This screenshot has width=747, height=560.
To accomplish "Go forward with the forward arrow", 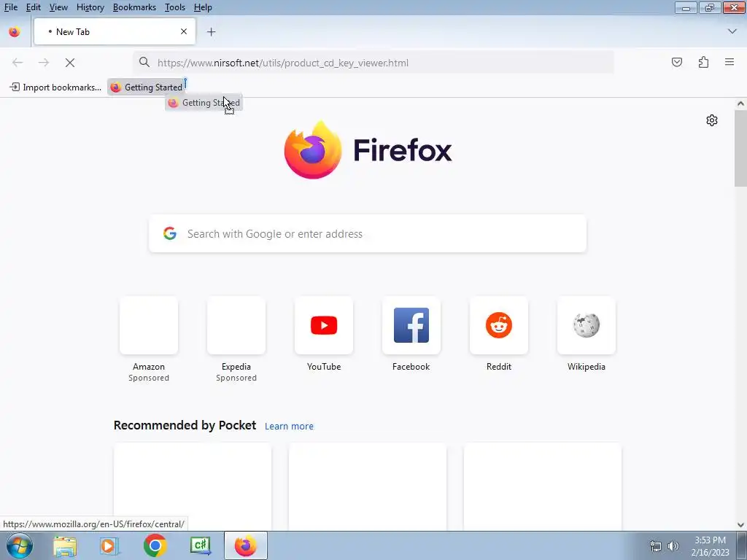I will 44,63.
